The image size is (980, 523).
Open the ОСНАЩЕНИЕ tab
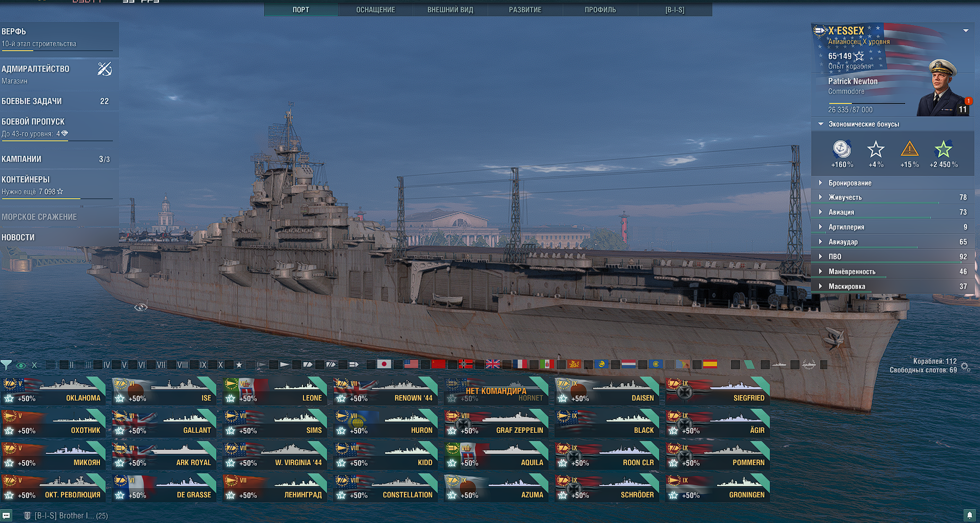click(x=376, y=10)
